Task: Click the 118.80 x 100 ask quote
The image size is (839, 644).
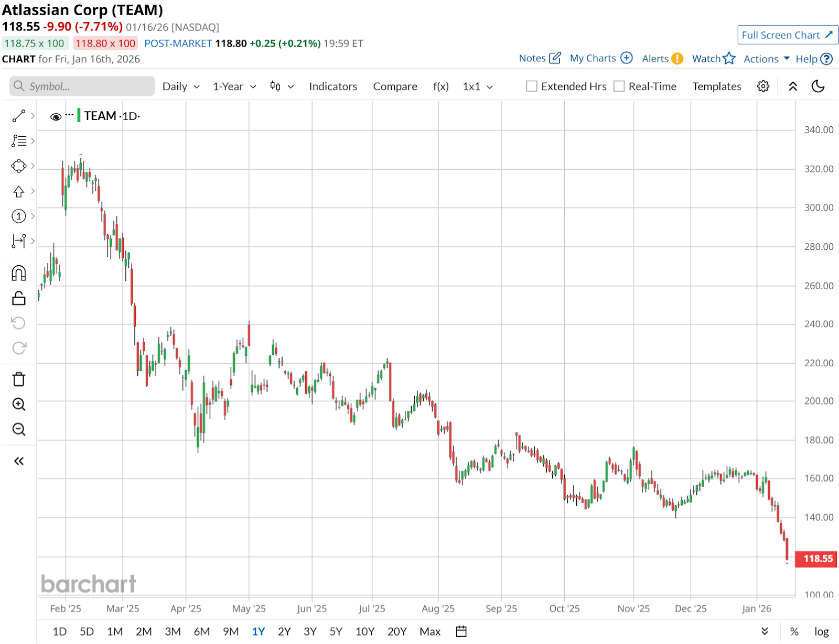Action: click(105, 43)
